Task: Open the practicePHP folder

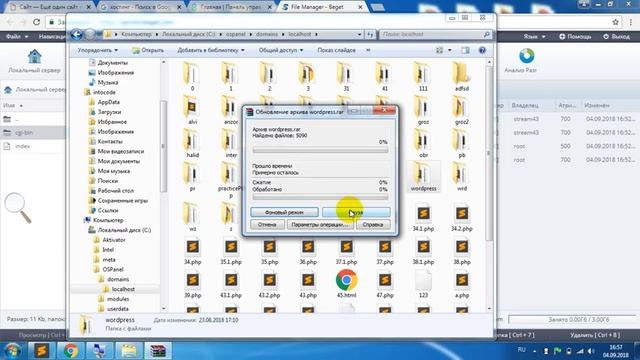Action: pos(231,179)
